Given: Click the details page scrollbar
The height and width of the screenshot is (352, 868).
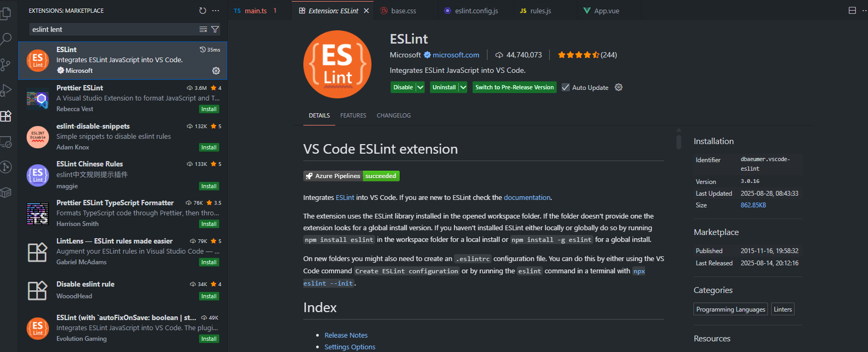Looking at the screenshot, I should (679, 142).
